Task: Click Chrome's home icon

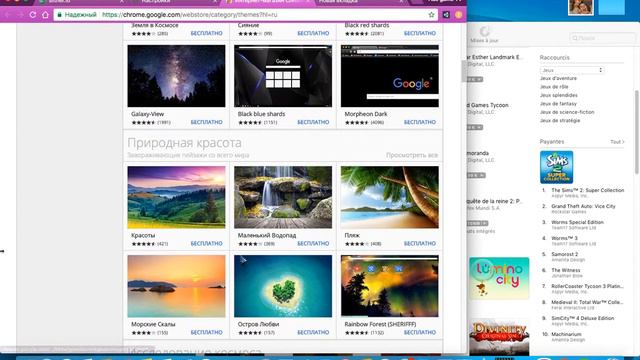Action: pyautogui.click(x=45, y=15)
